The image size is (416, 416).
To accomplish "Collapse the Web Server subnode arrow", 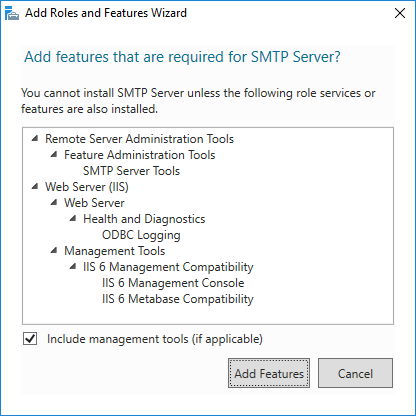I will tap(54, 202).
